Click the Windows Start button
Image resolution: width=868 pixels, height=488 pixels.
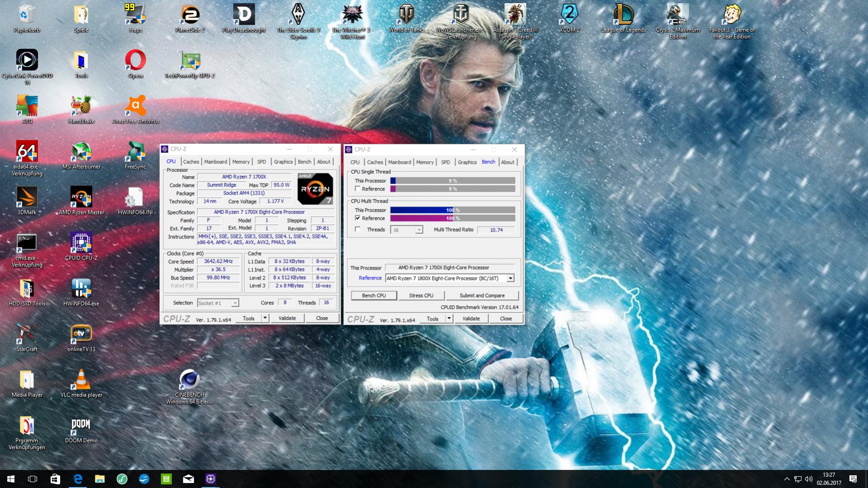[11, 479]
